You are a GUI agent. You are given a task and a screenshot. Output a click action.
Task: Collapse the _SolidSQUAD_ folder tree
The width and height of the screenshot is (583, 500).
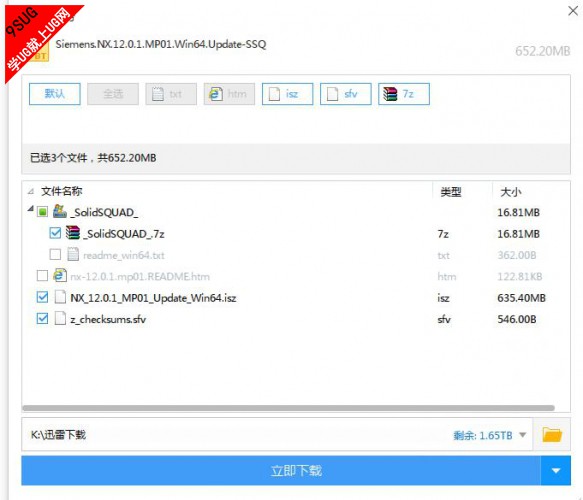pyautogui.click(x=30, y=209)
